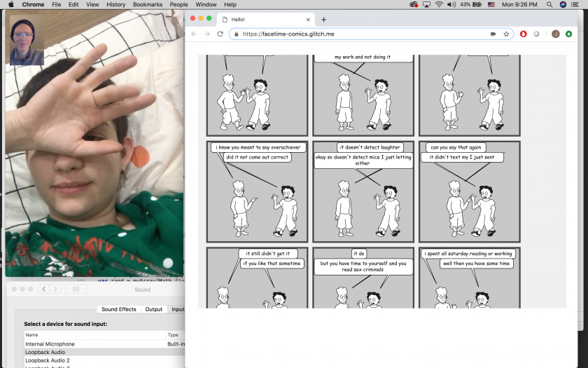Click the gray circular extension icon

(537, 34)
